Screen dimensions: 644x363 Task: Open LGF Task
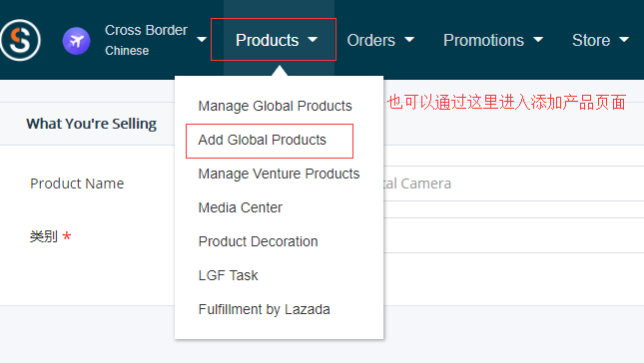pos(228,275)
